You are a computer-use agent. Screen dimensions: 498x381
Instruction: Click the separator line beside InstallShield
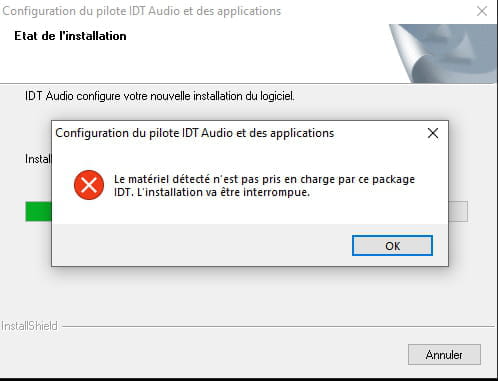click(x=278, y=326)
